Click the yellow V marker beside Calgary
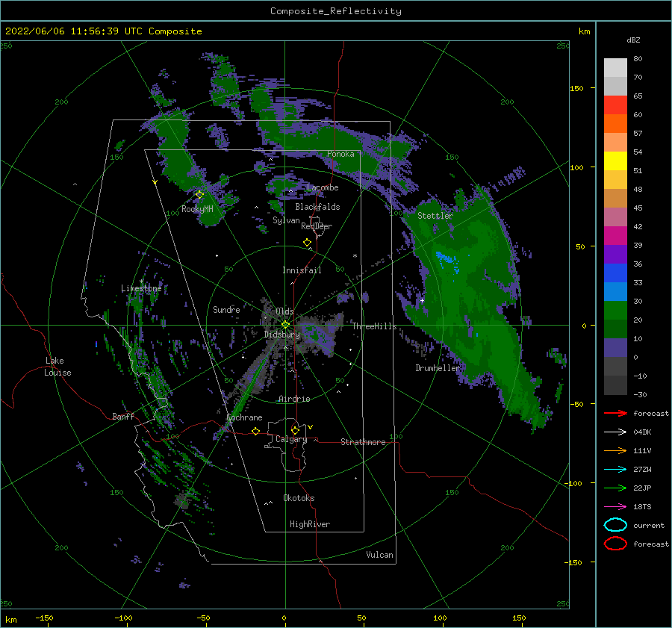672x628 pixels. [x=311, y=427]
